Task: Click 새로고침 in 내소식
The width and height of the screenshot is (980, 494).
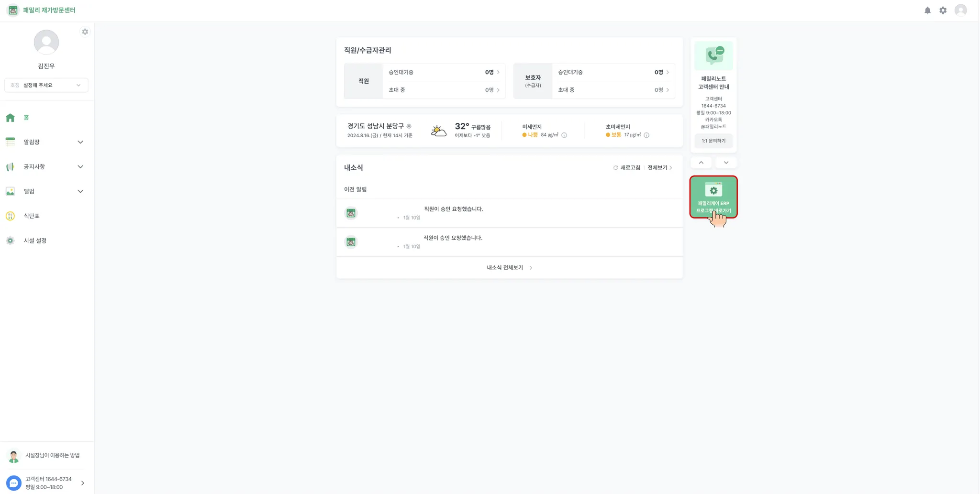Action: click(x=626, y=168)
